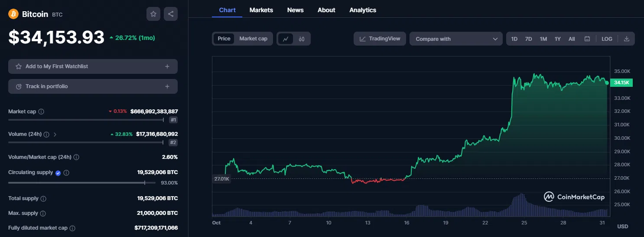Image resolution: width=644 pixels, height=237 pixels.
Task: Open the Compare with dropdown
Action: (x=456, y=39)
